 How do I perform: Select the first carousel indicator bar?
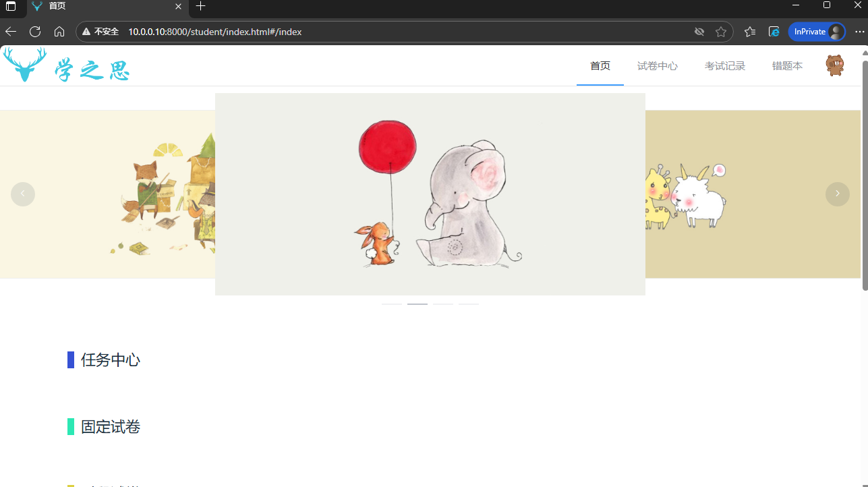tap(392, 304)
